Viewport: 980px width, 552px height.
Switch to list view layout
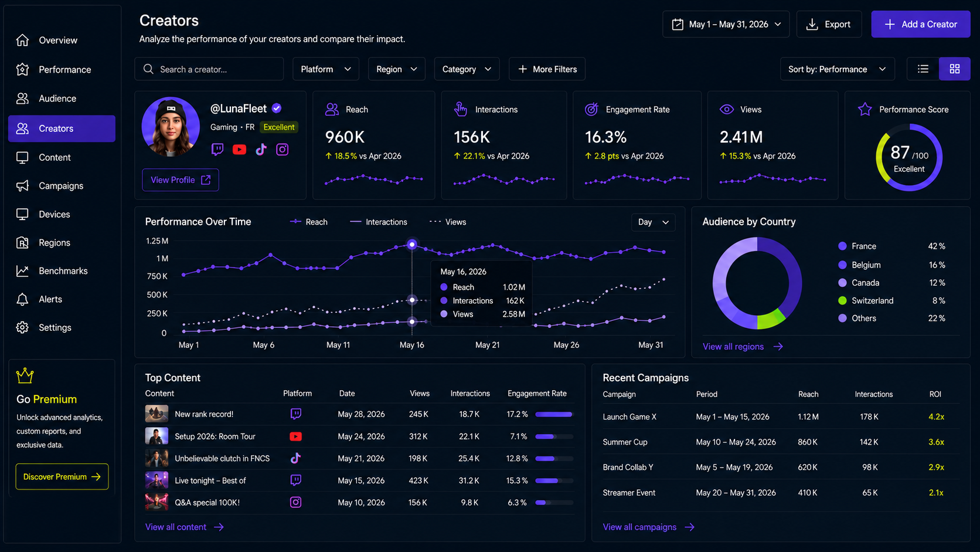coord(923,69)
